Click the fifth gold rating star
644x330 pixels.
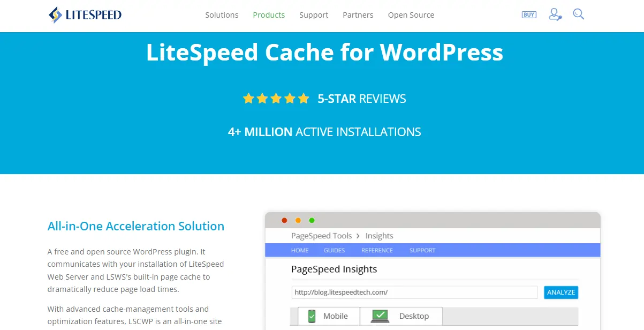coord(304,98)
